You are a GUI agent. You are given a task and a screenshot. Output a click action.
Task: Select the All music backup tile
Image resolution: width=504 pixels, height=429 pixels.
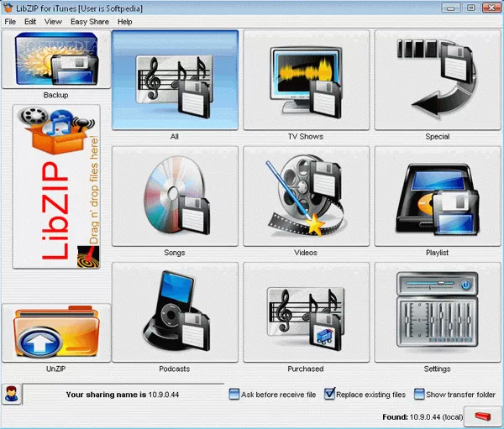coord(175,80)
